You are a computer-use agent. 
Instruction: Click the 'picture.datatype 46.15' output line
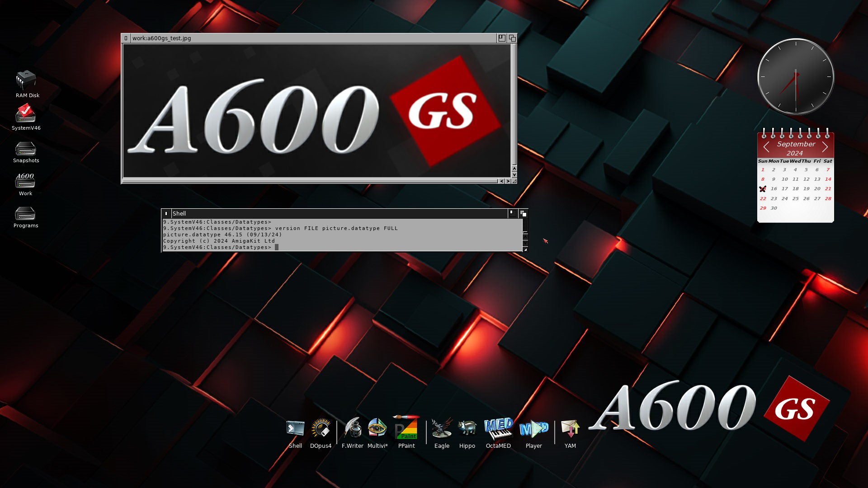[x=222, y=235]
